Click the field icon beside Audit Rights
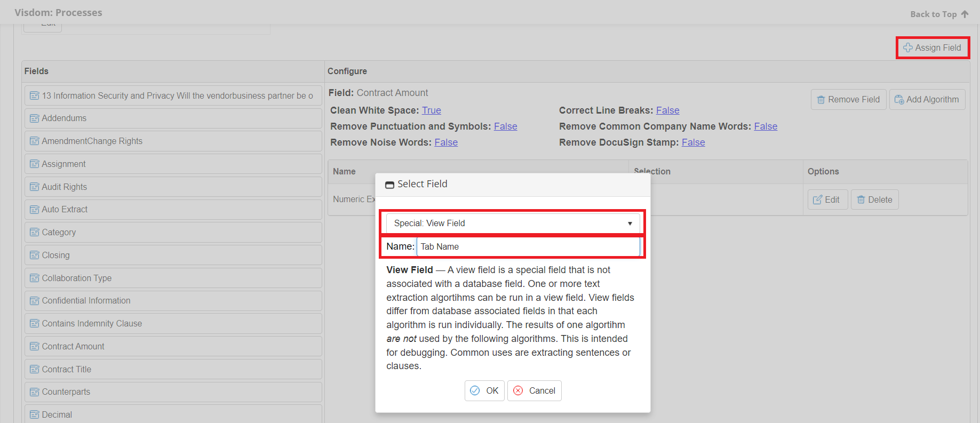980x423 pixels. [35, 187]
